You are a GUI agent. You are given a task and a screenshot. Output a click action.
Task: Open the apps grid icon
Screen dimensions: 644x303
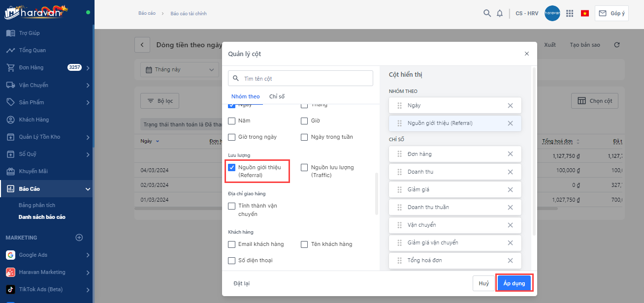570,13
